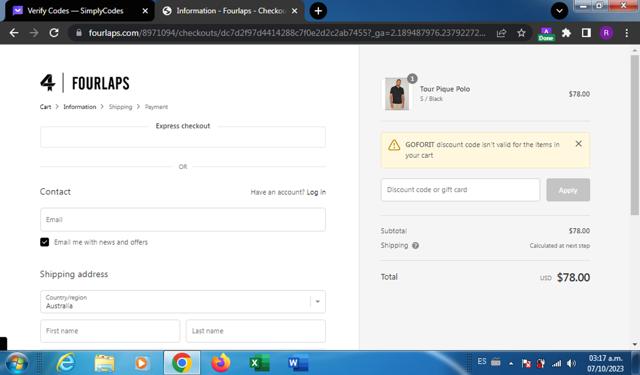The width and height of the screenshot is (640, 375).
Task: Open the media player taskbar icon
Action: point(141,363)
